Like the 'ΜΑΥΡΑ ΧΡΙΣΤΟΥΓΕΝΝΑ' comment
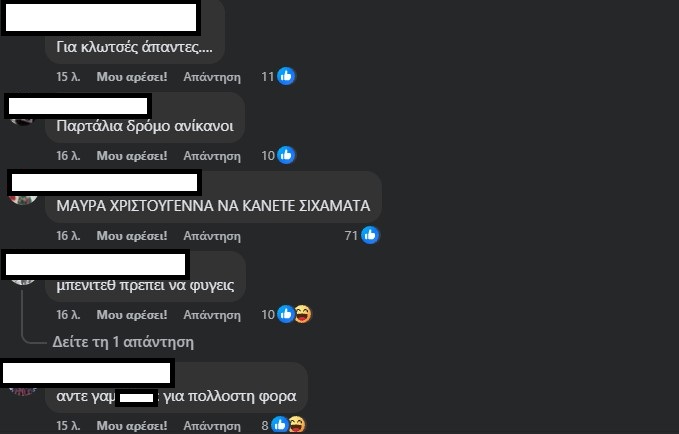 coord(132,236)
